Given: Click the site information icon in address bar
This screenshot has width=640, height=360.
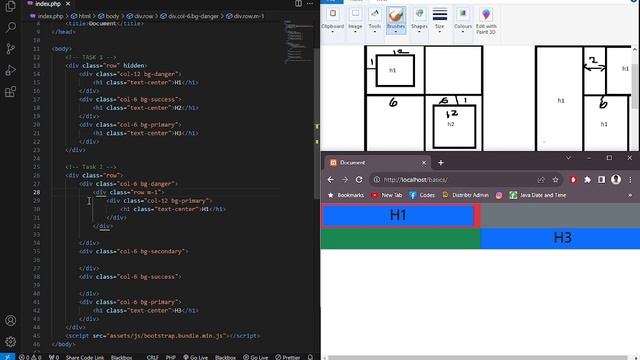Looking at the screenshot, I should pyautogui.click(x=377, y=180).
